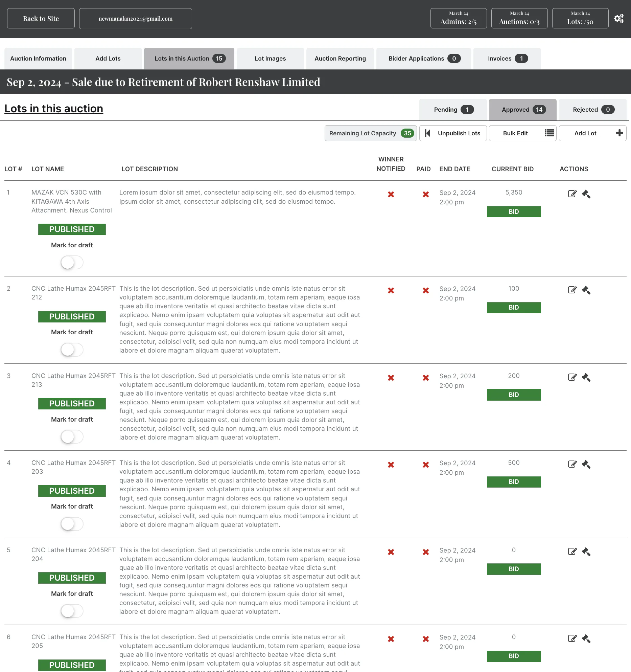Click the gavel icon for lot 5

pos(586,552)
